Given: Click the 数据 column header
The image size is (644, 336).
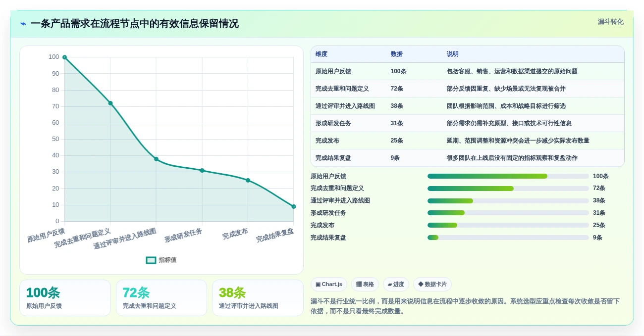Looking at the screenshot, I should point(396,54).
